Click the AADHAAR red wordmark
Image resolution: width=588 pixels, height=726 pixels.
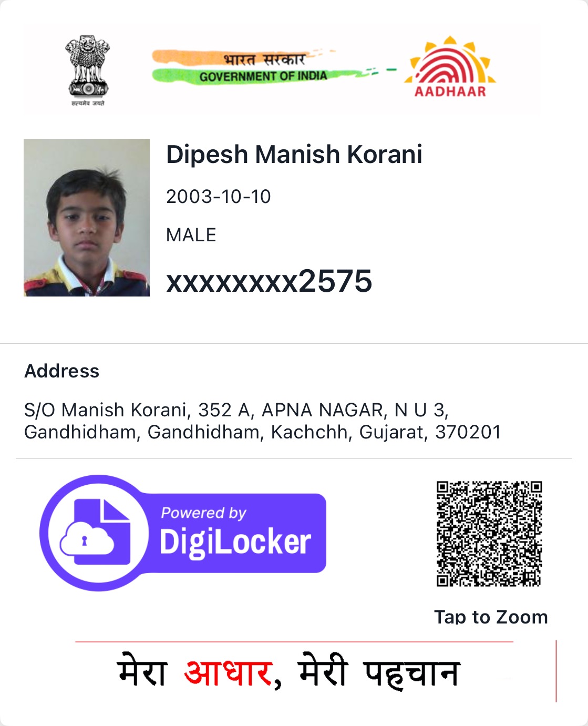(x=450, y=91)
